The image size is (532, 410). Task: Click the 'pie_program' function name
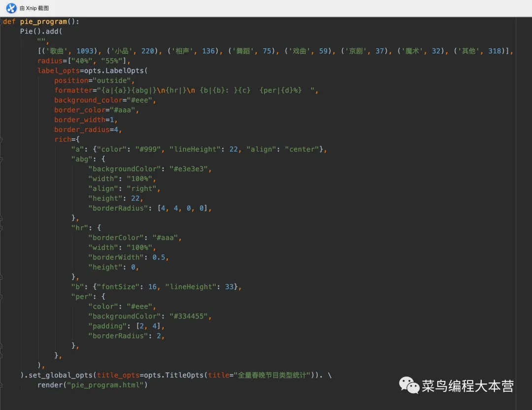tap(43, 22)
